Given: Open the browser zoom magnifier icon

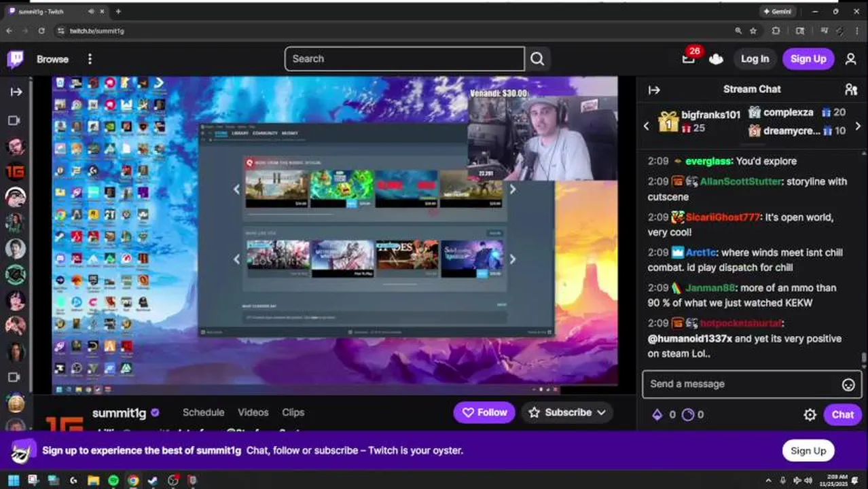Looking at the screenshot, I should pyautogui.click(x=738, y=31).
